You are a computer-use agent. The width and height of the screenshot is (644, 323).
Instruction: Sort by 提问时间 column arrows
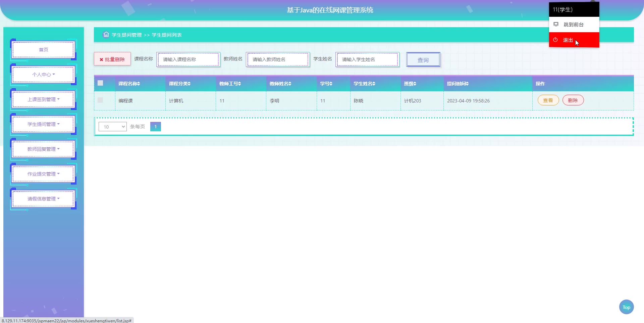(x=467, y=84)
